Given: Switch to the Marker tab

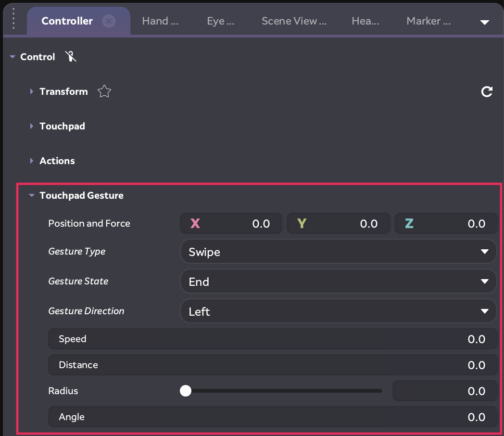Looking at the screenshot, I should coord(428,21).
